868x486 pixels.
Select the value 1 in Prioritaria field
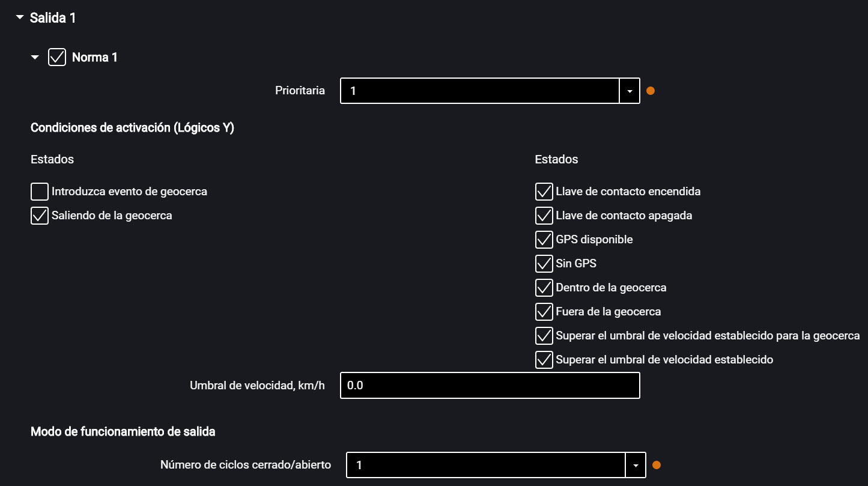point(481,91)
